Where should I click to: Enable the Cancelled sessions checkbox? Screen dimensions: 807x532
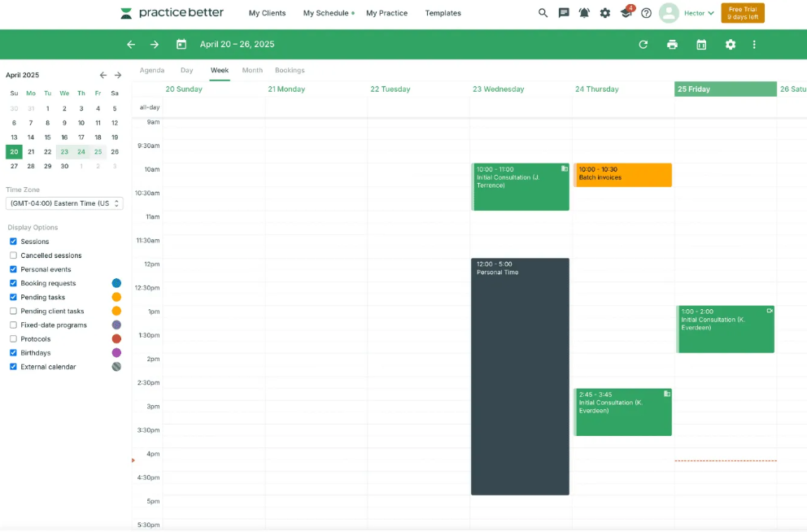pyautogui.click(x=13, y=255)
